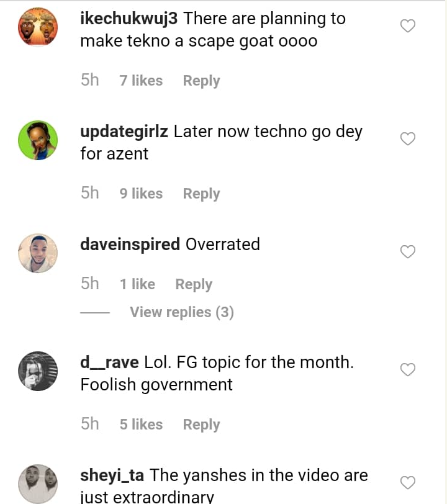Open sheyi_ta's profile picture
This screenshot has width=447, height=504.
(x=38, y=484)
